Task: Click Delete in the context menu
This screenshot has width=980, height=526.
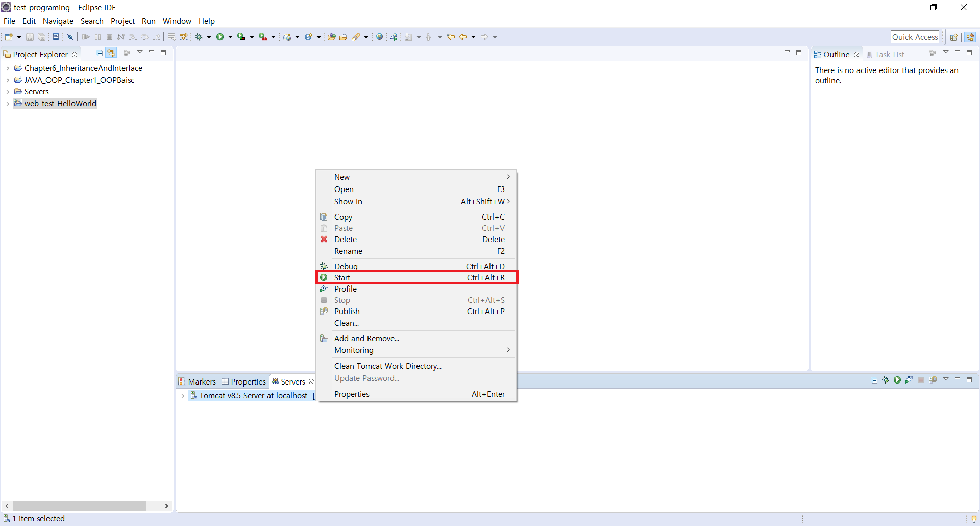Action: tap(417, 240)
